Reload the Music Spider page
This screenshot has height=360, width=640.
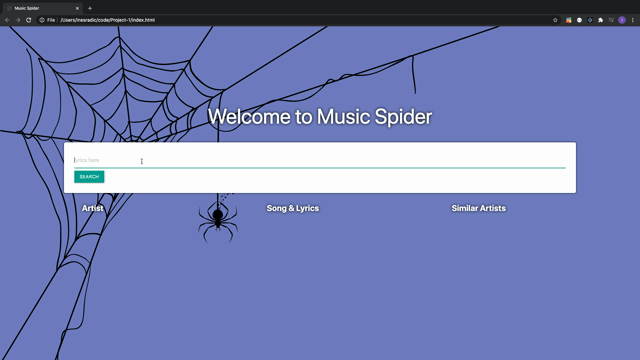29,20
